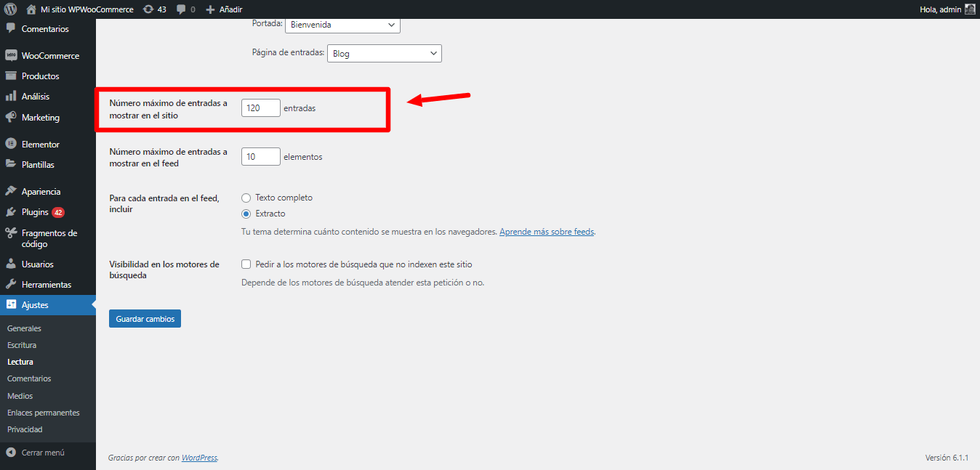This screenshot has height=470, width=980.
Task: Click the WooCommerce sidebar icon
Action: point(11,56)
